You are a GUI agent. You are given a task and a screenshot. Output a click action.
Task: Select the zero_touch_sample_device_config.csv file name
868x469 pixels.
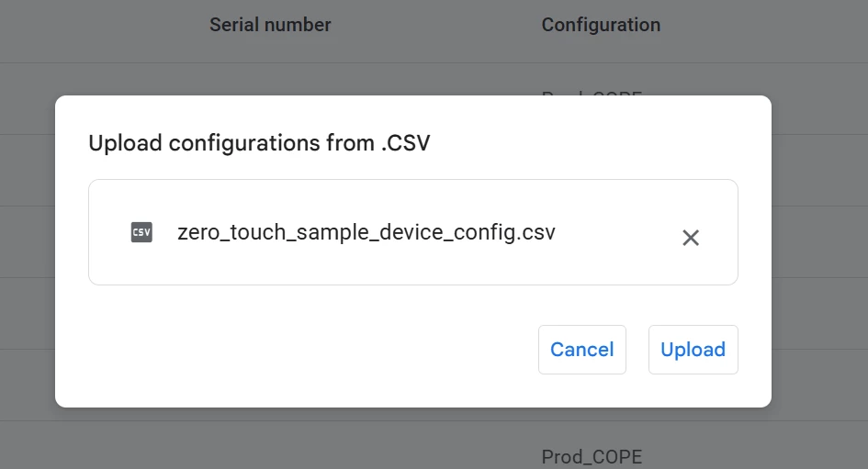click(x=366, y=232)
